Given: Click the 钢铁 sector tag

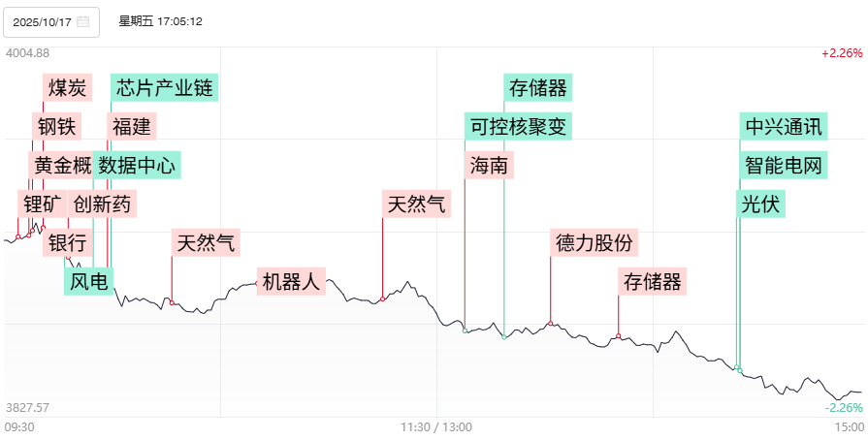Looking at the screenshot, I should [x=57, y=127].
